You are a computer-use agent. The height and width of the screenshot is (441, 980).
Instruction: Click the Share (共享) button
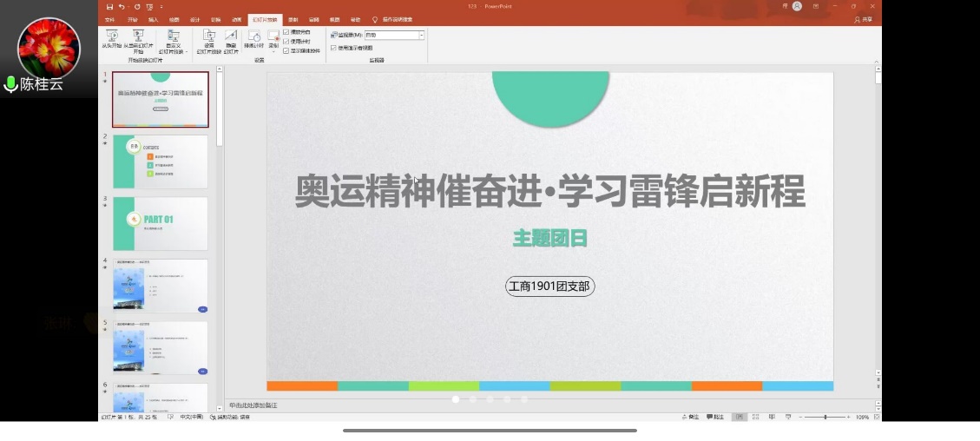(864, 19)
